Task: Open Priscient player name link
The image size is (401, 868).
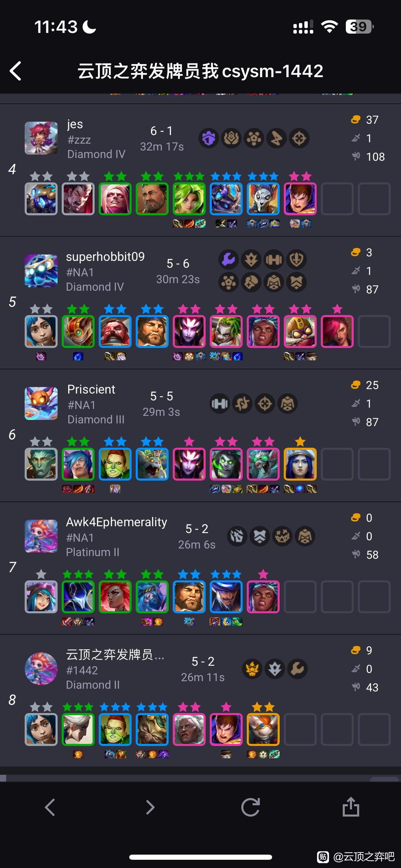Action: click(91, 389)
